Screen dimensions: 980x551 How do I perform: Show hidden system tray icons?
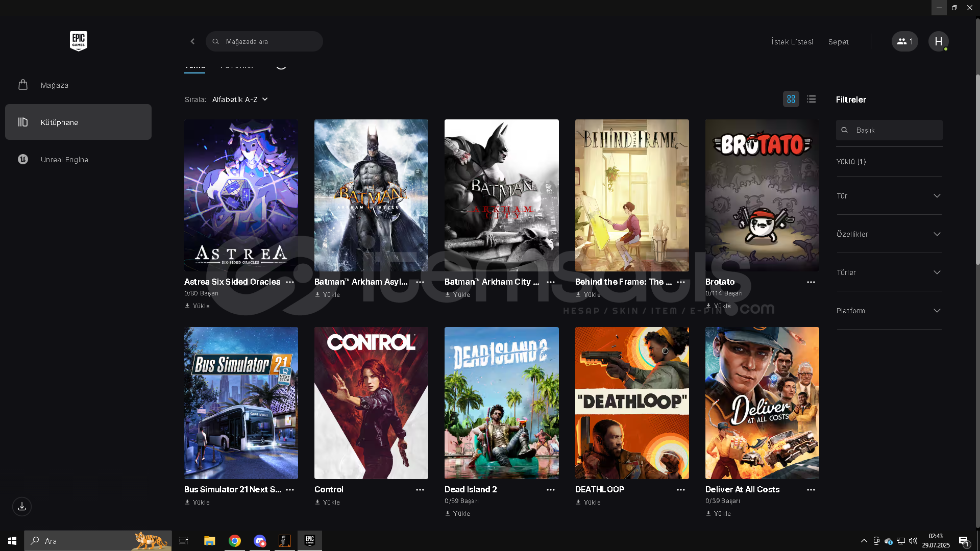point(864,541)
